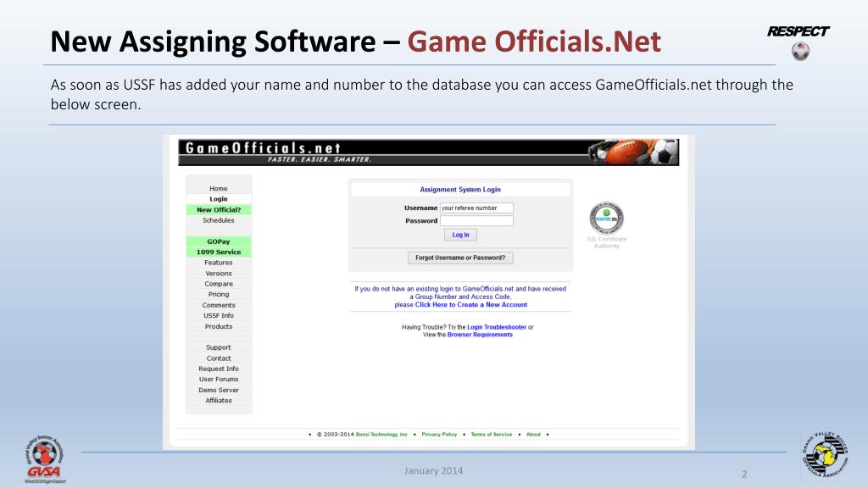Viewport: 868px width, 488px height.
Task: Open the User Forums menu item
Action: [219, 380]
